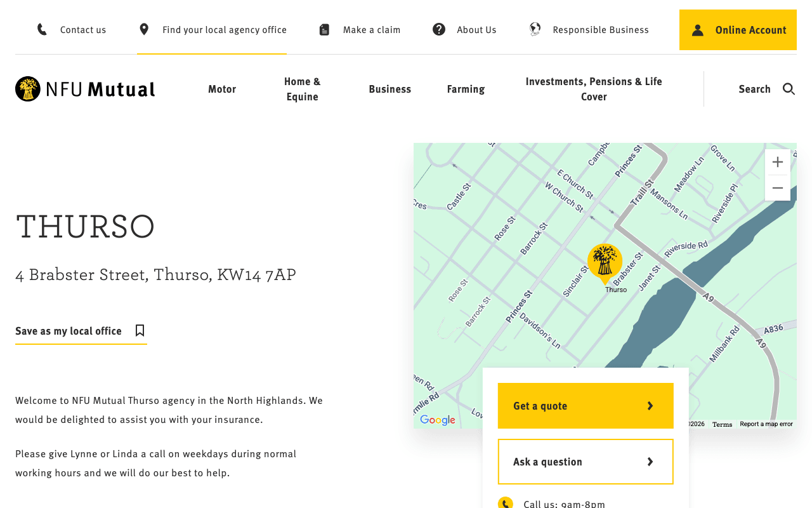This screenshot has height=508, width=812.
Task: Click the NFU Mutual wheatsheaf logo
Action: click(x=28, y=89)
